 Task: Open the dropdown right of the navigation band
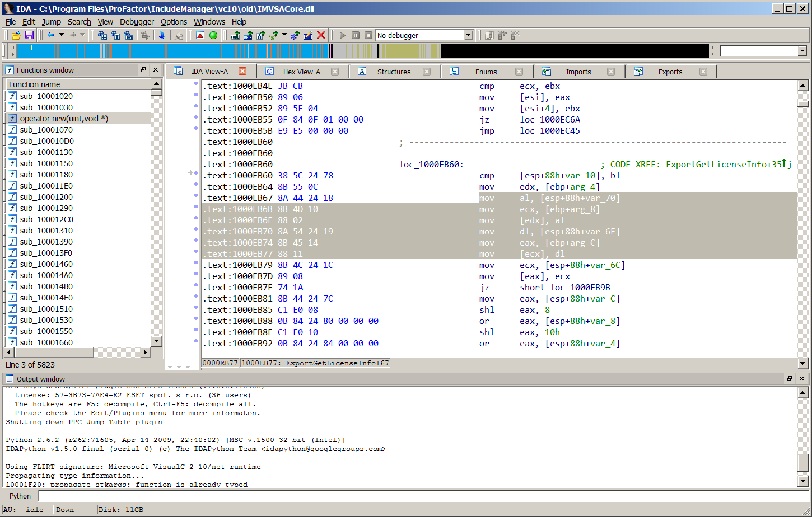[x=802, y=51]
